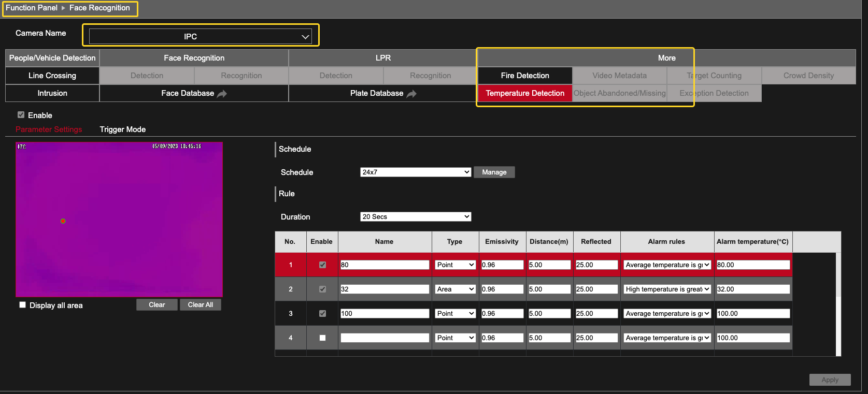This screenshot has width=868, height=394.
Task: Click the Face Database arrow icon
Action: [x=222, y=94]
